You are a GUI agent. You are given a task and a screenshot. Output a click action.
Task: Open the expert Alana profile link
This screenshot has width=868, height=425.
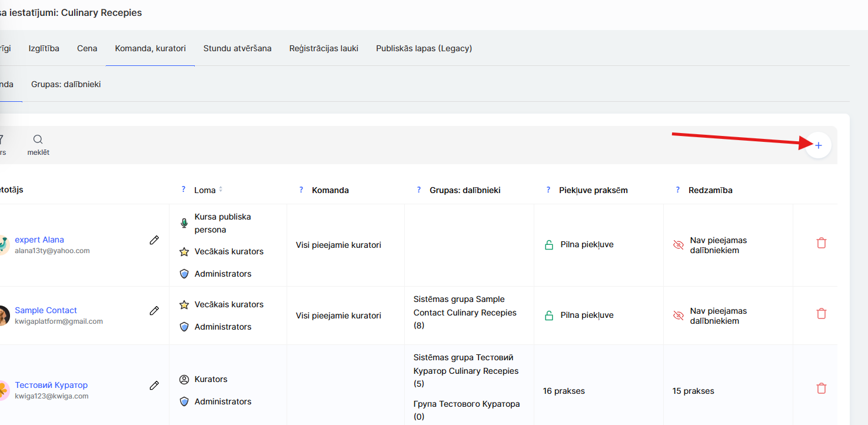point(39,240)
